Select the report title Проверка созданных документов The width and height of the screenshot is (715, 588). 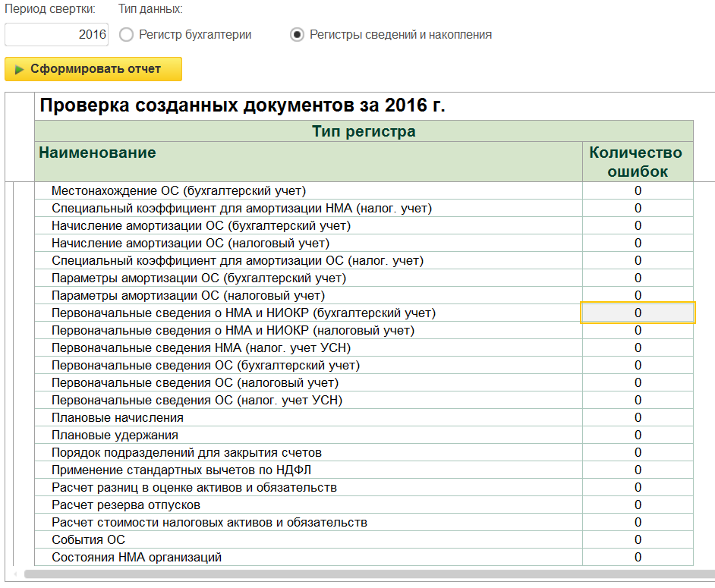242,105
